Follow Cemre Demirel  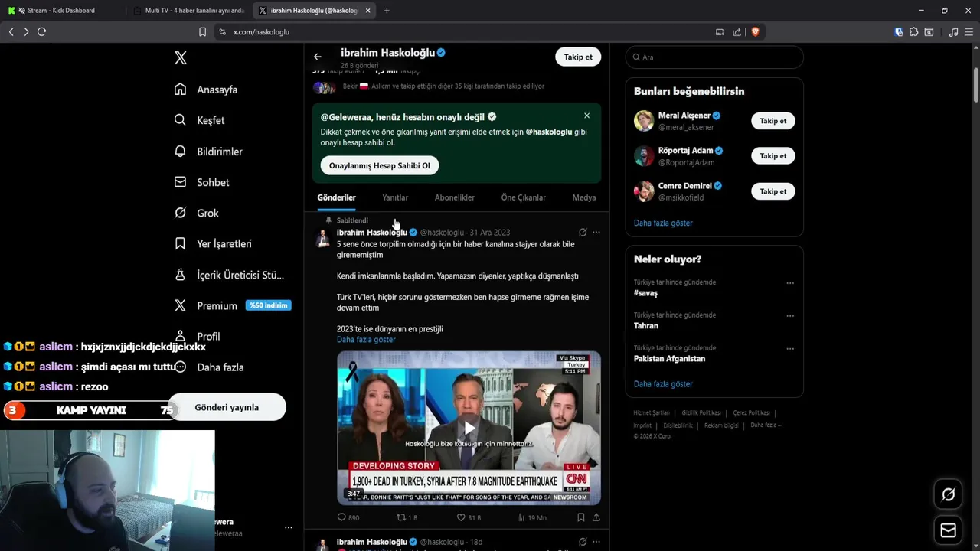[773, 191]
